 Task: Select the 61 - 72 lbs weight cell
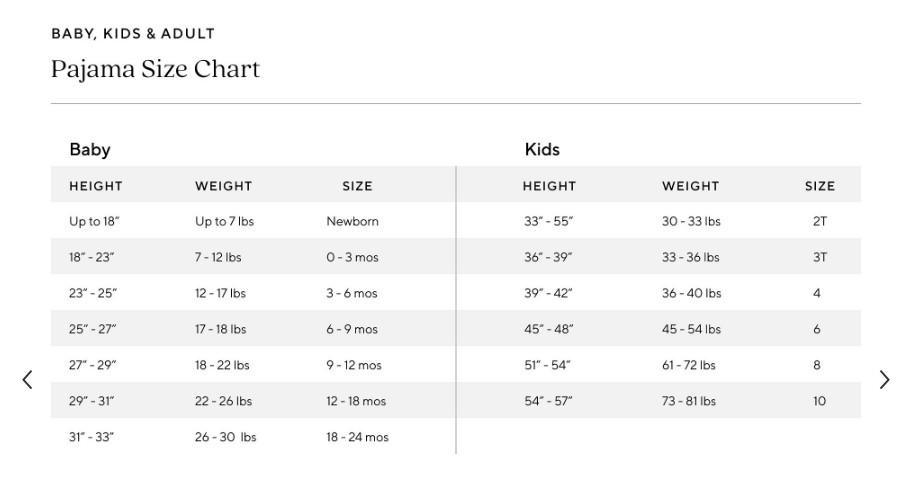(x=689, y=366)
